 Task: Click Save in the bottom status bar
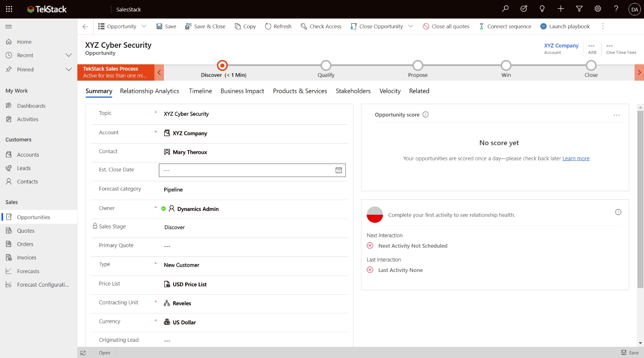630,353
